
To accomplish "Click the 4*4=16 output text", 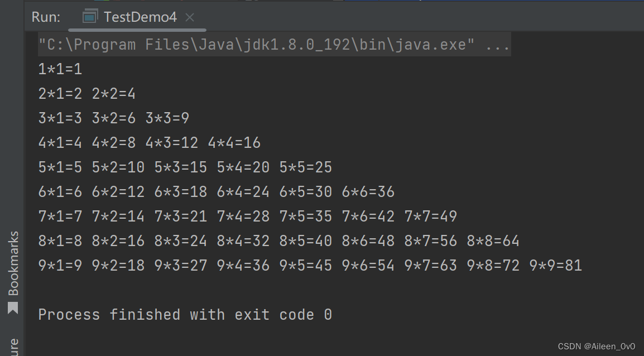I will point(234,143).
